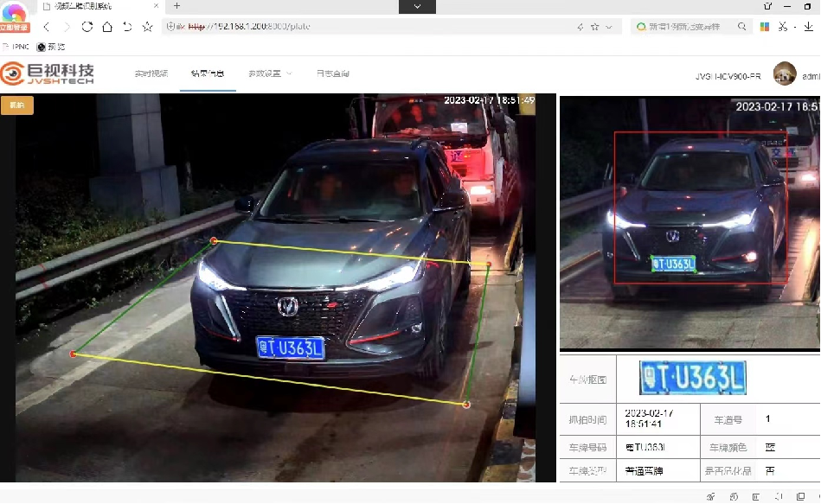Viewport: 821px width, 504px height.
Task: Bookmark the page with the toolbar star
Action: pos(148,27)
